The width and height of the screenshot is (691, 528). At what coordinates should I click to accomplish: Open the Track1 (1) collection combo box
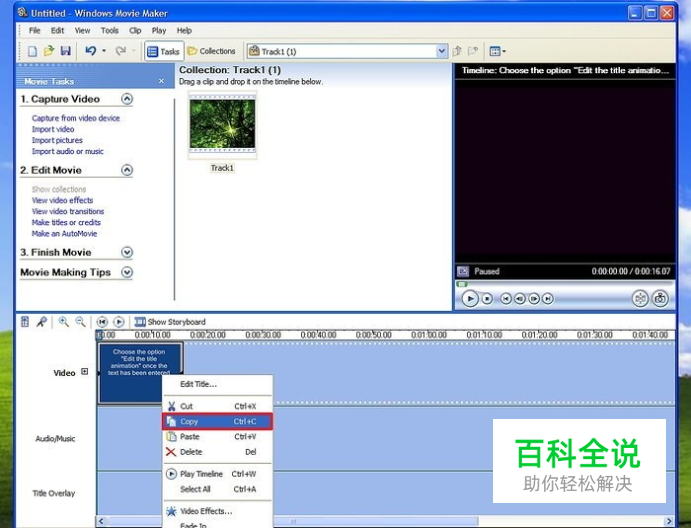point(347,52)
